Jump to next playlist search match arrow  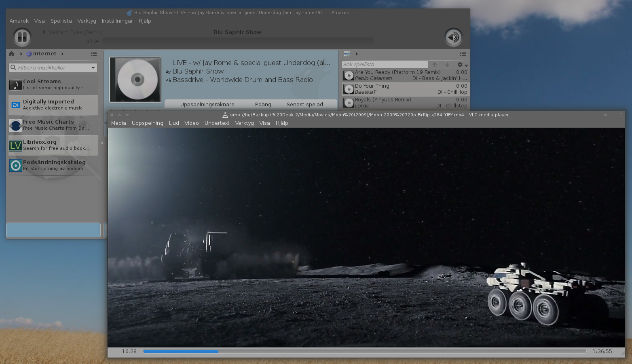click(x=447, y=65)
